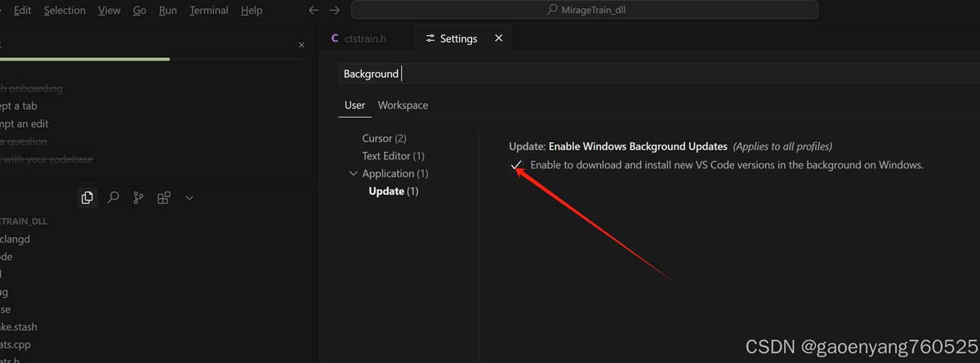Click the forward navigation arrow

click(x=334, y=11)
